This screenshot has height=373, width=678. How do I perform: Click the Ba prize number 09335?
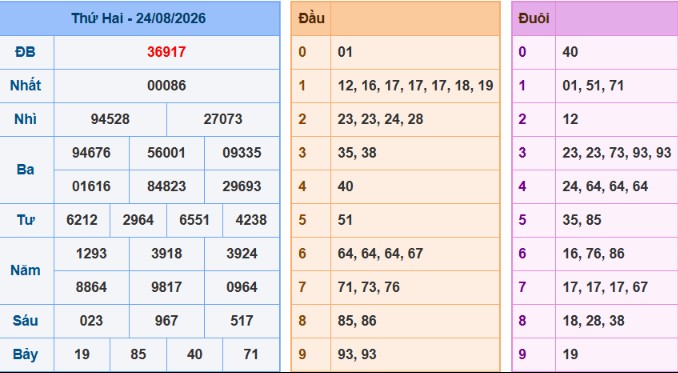tap(242, 153)
